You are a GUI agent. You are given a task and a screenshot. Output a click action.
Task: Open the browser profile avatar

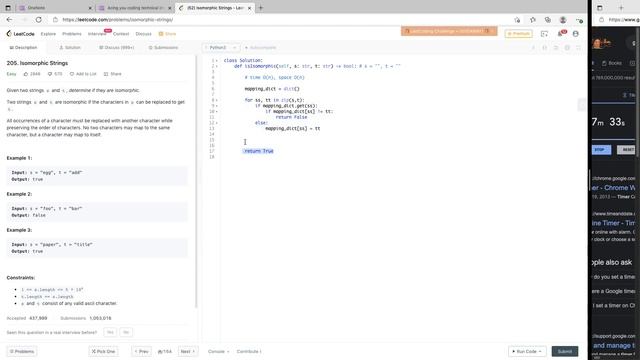click(x=563, y=20)
